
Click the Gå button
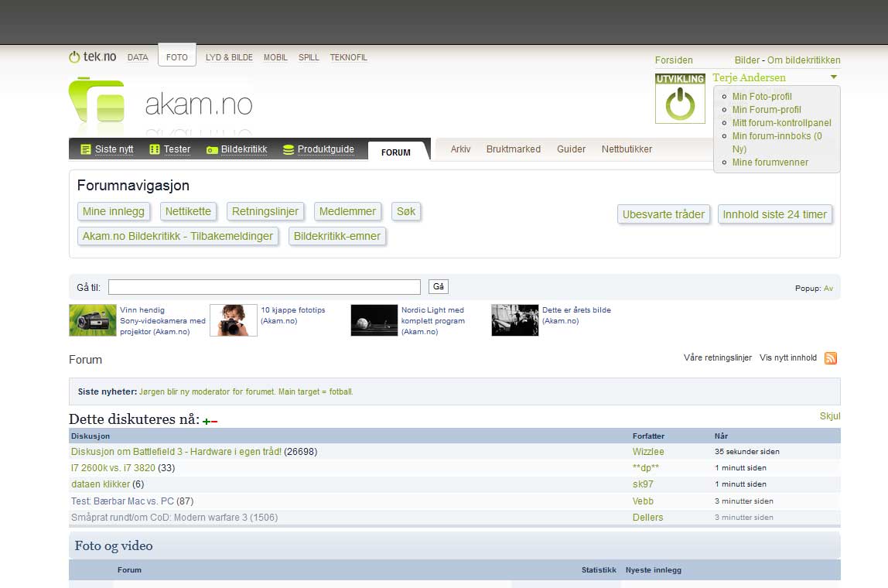point(439,286)
